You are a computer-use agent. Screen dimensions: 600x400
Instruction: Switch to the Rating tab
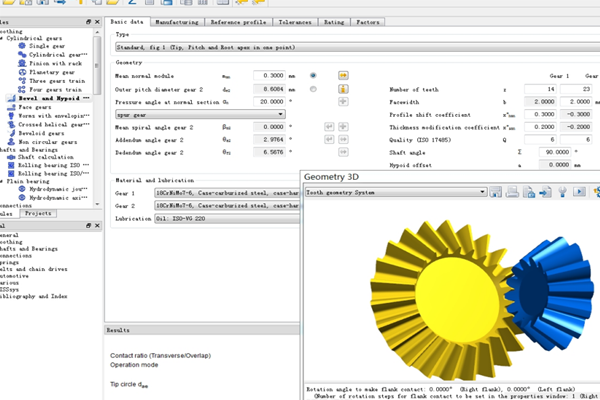(x=334, y=22)
